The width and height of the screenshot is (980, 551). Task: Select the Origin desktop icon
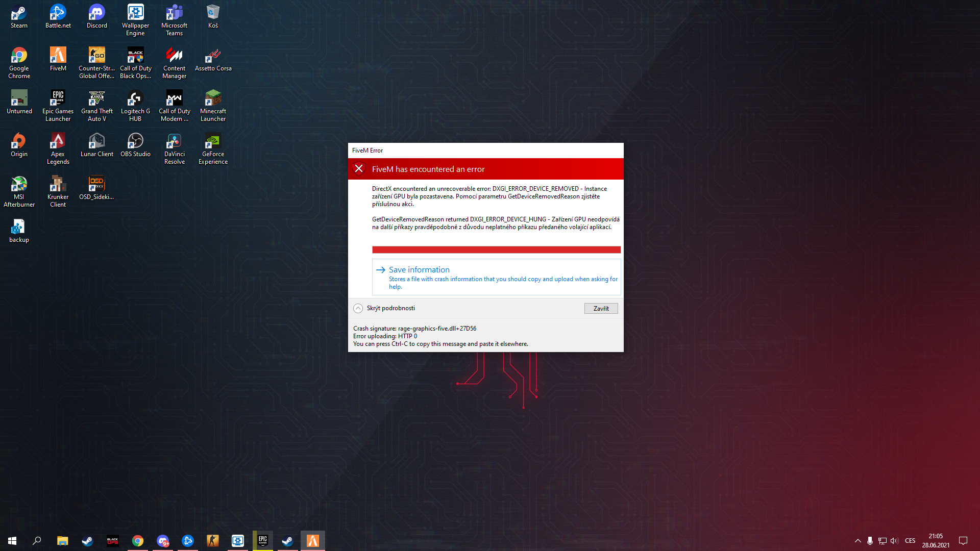click(19, 145)
